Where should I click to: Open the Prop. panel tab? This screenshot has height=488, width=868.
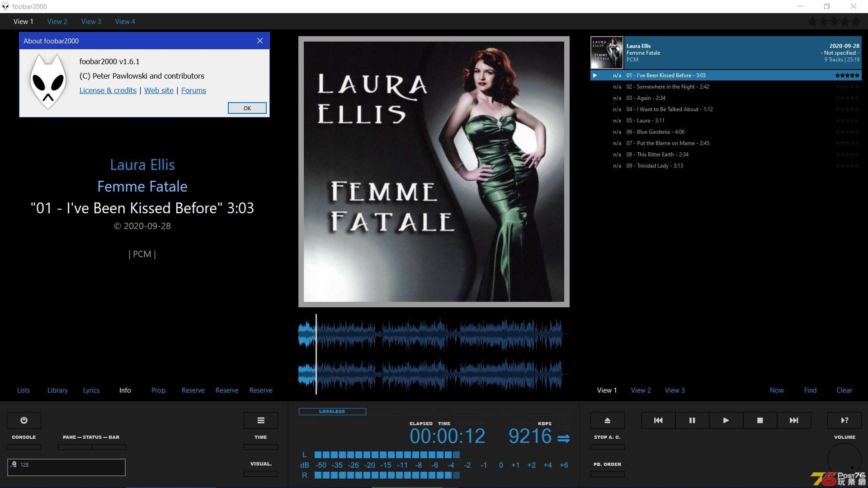pyautogui.click(x=159, y=390)
